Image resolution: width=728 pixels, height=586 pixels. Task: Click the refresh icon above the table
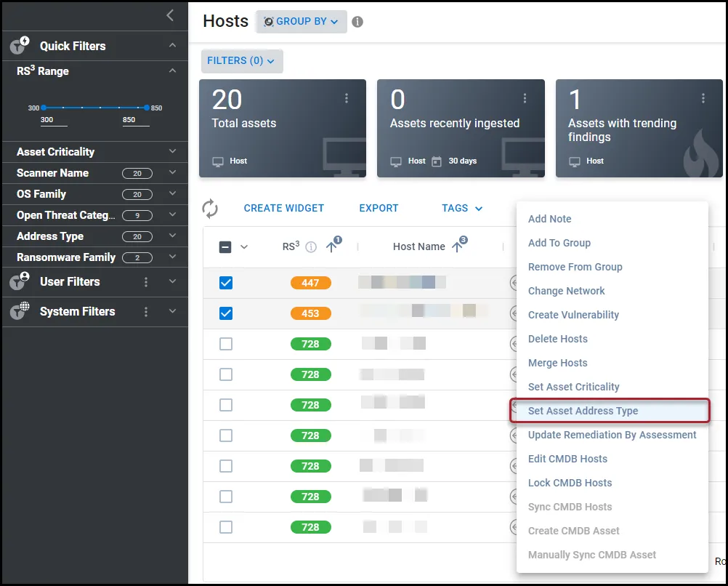click(x=210, y=209)
